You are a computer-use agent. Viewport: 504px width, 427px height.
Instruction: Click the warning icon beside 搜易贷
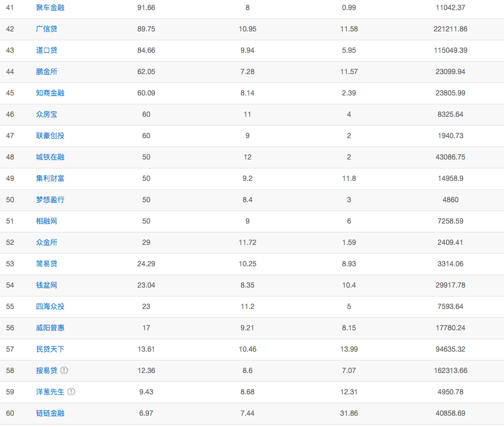click(64, 370)
